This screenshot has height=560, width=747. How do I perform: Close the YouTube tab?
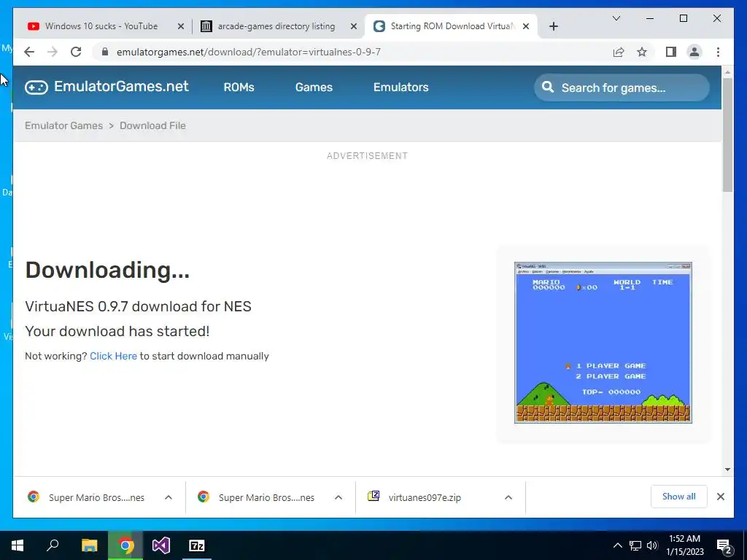(181, 26)
